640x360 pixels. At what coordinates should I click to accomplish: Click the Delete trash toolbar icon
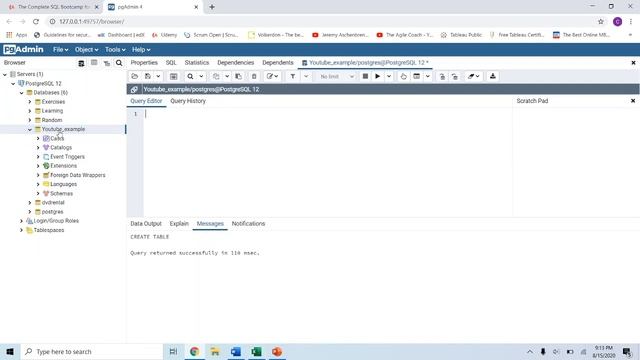click(x=254, y=76)
